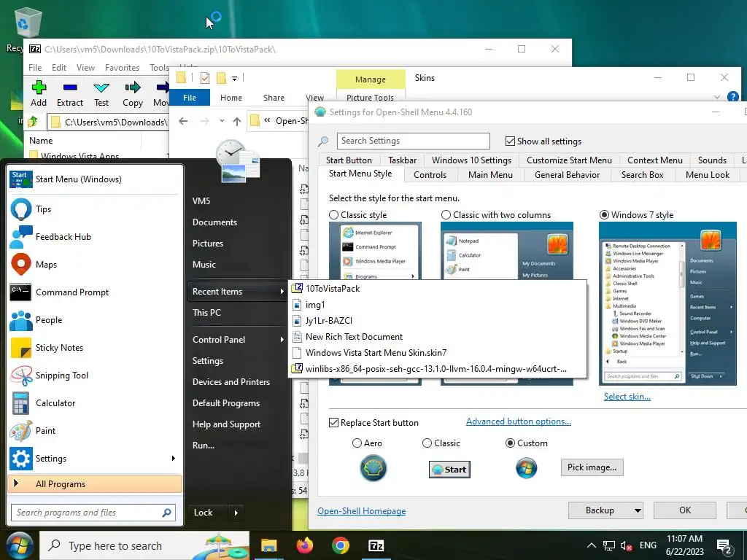Open the People app
This screenshot has height=560, width=747.
coord(94,320)
